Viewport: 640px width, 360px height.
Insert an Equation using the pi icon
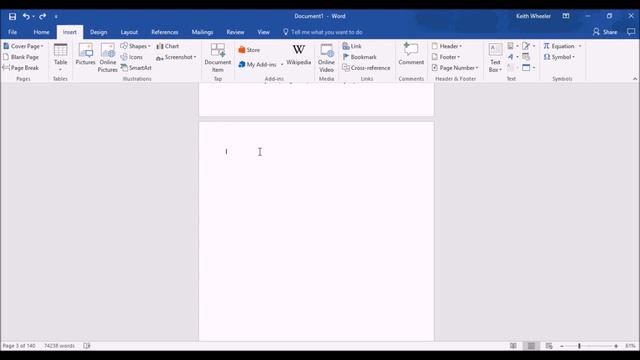pos(559,46)
